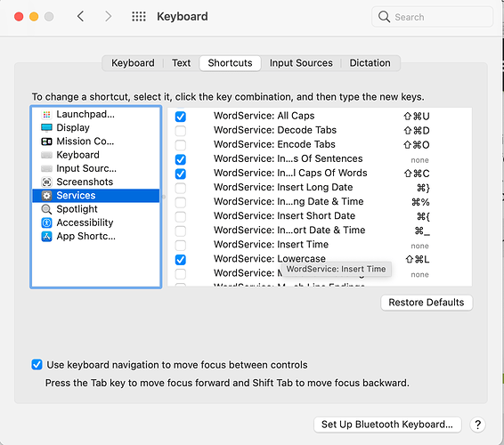Go back with the left chevron
The width and height of the screenshot is (504, 445).
pyautogui.click(x=81, y=16)
